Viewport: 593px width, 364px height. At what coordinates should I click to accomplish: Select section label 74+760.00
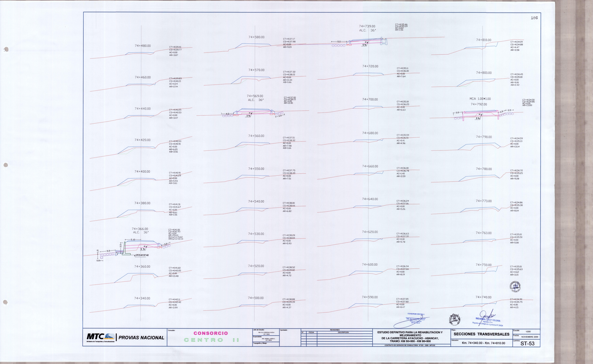[484, 233]
